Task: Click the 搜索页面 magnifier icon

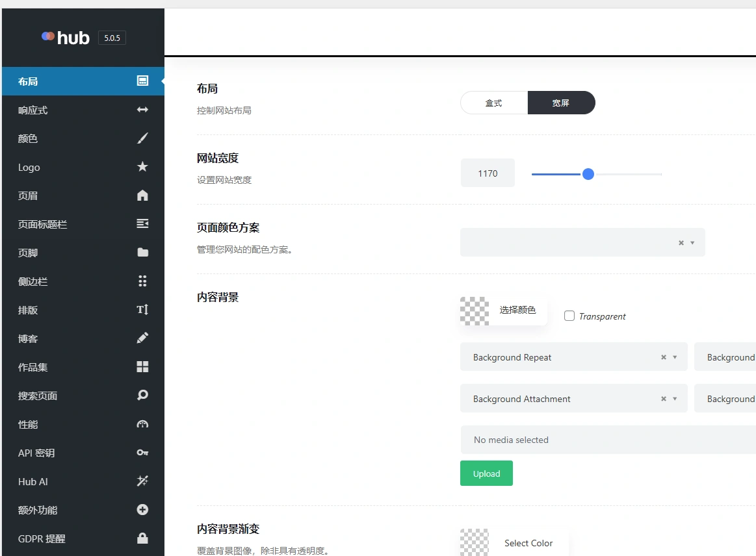Action: pyautogui.click(x=142, y=395)
